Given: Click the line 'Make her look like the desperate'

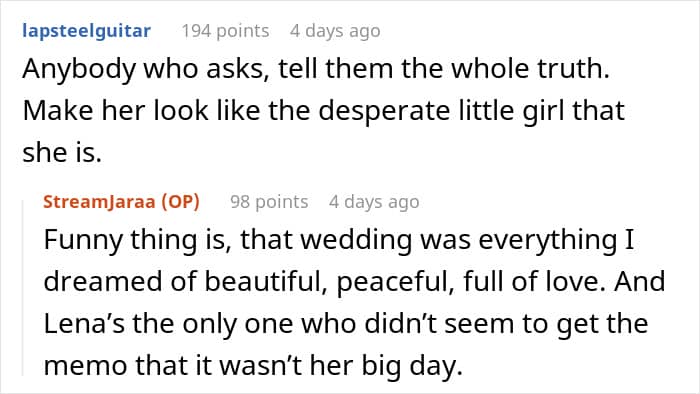Looking at the screenshot, I should 323,111.
